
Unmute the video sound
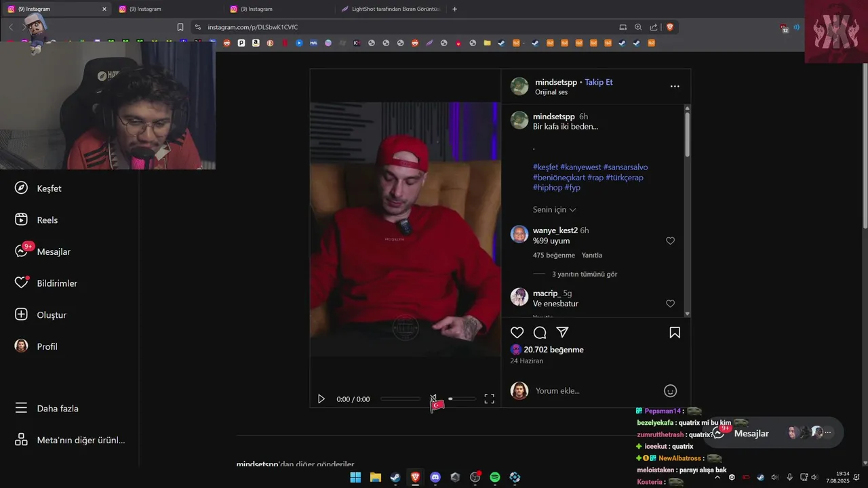[434, 399]
